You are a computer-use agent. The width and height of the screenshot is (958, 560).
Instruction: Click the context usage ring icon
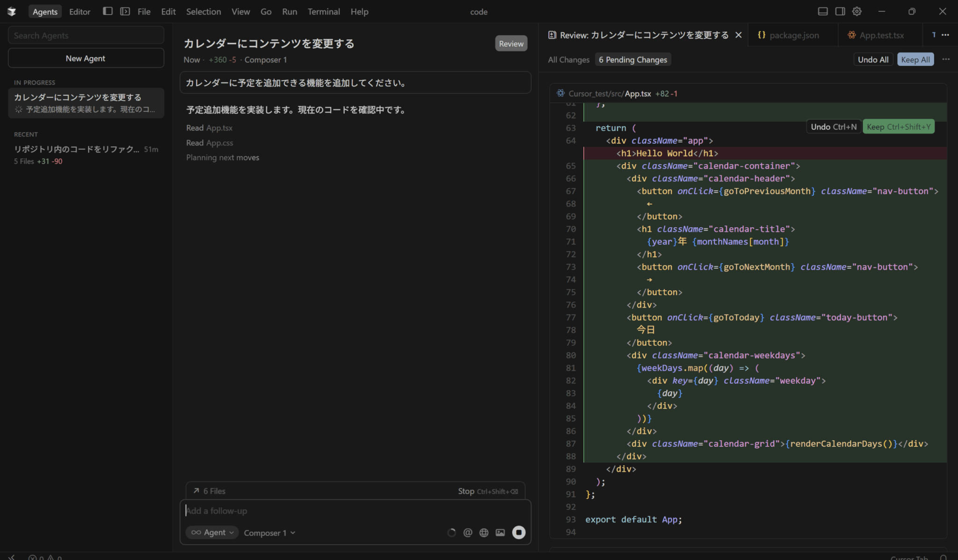click(451, 532)
